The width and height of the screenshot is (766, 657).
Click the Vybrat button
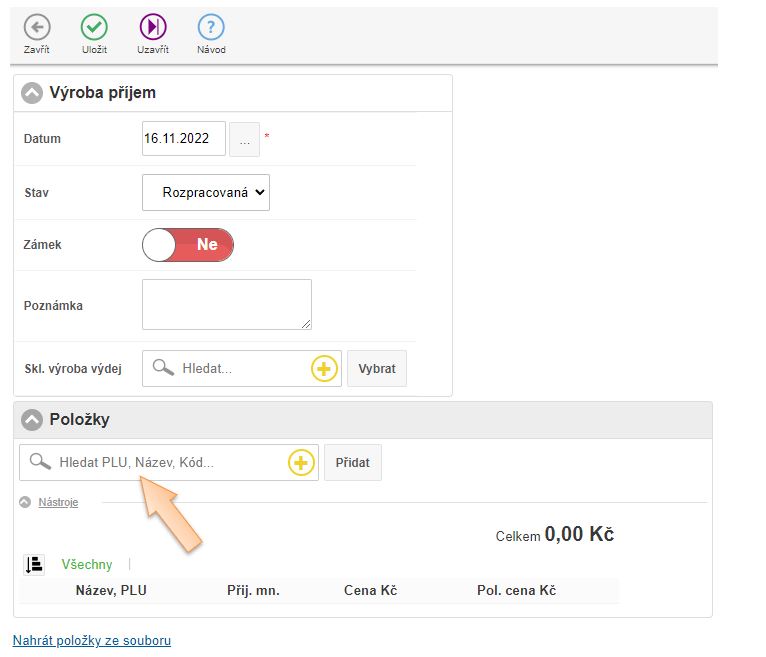coord(377,369)
